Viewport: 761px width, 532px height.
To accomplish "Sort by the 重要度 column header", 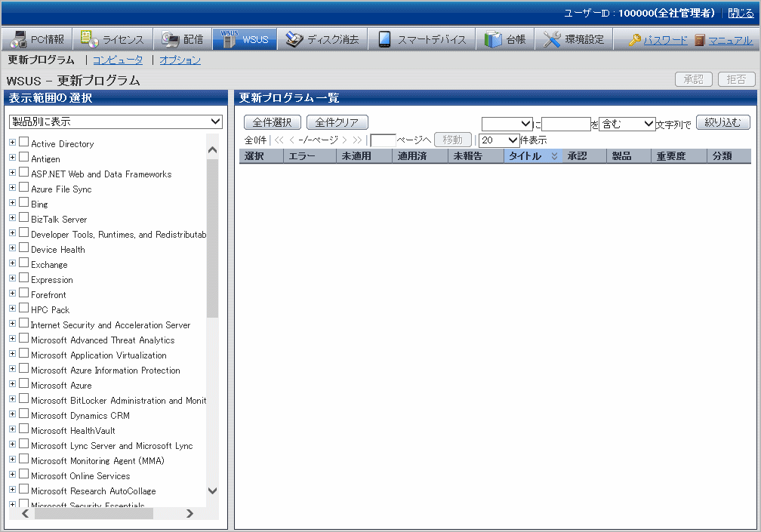I will [679, 156].
